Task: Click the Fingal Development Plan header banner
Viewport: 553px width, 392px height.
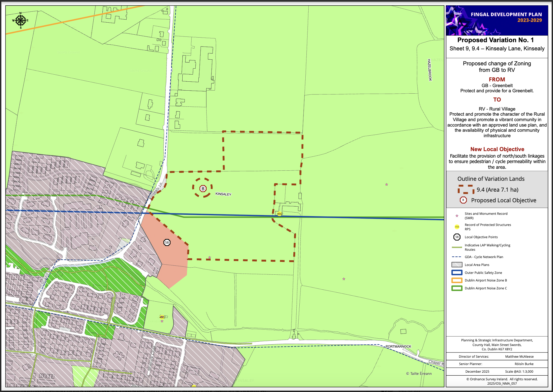Action: point(497,20)
